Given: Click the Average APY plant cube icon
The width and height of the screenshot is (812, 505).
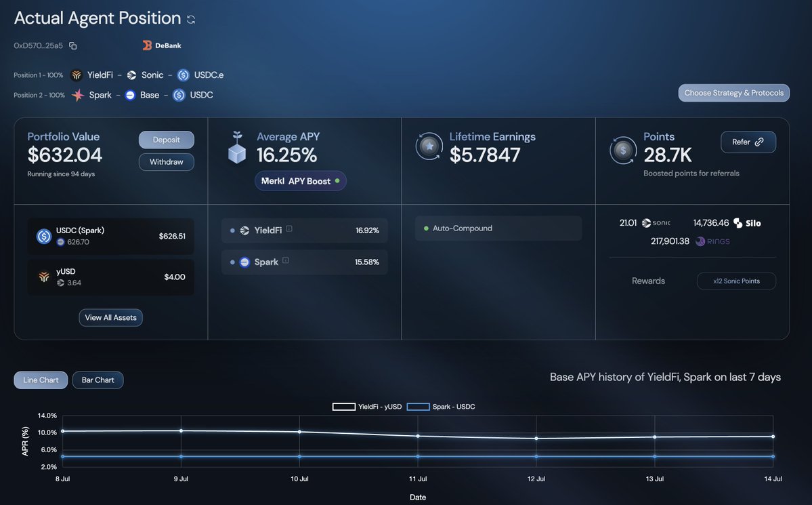Looking at the screenshot, I should tap(237, 148).
